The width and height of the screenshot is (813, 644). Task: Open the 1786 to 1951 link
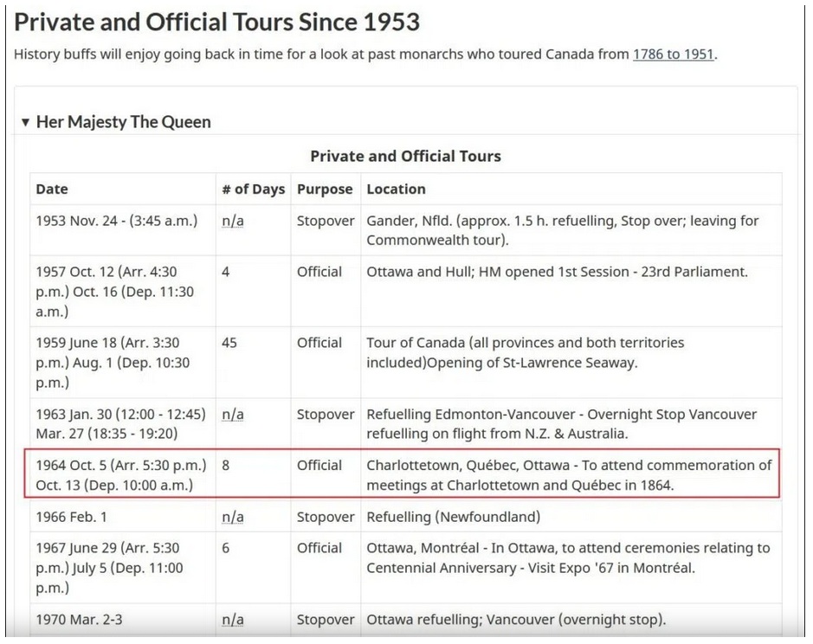tap(674, 55)
